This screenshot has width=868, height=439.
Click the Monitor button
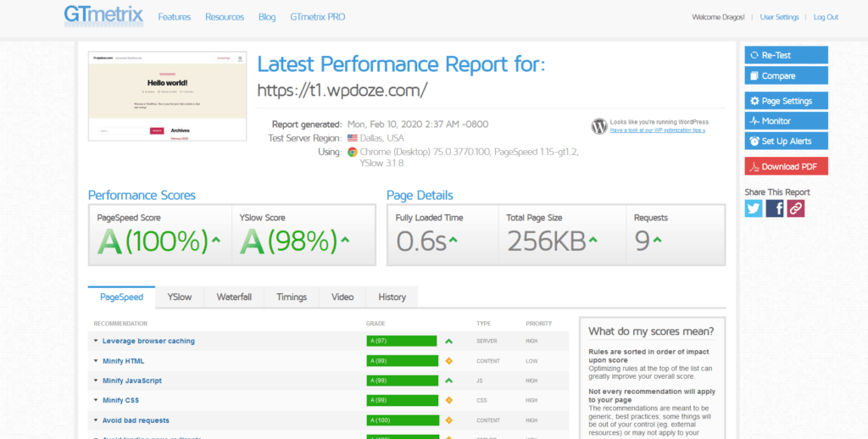[x=786, y=120]
